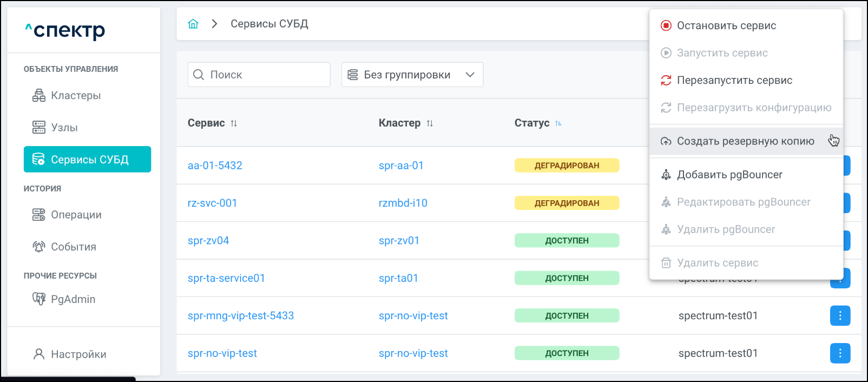Open Операции history page
Image resolution: width=868 pixels, height=382 pixels.
[76, 215]
